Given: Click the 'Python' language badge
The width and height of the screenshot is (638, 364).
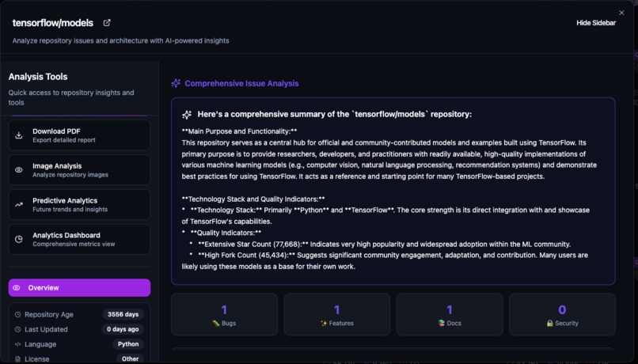Looking at the screenshot, I should (x=128, y=344).
